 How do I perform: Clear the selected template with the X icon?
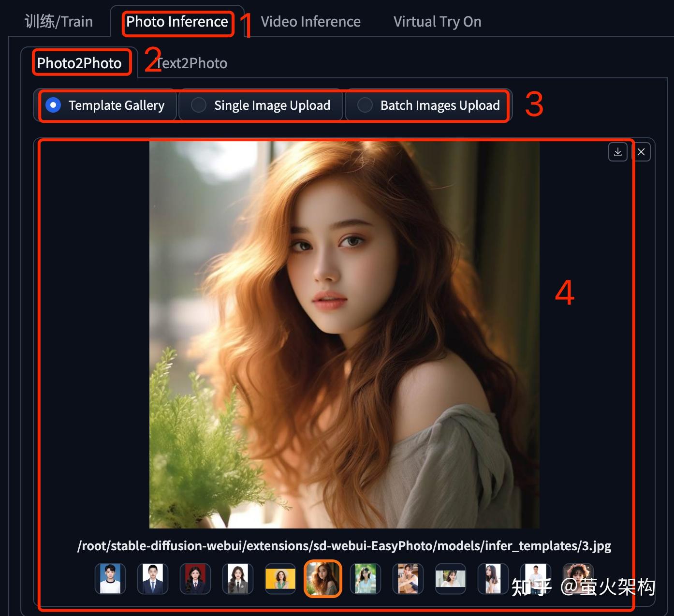pyautogui.click(x=641, y=151)
